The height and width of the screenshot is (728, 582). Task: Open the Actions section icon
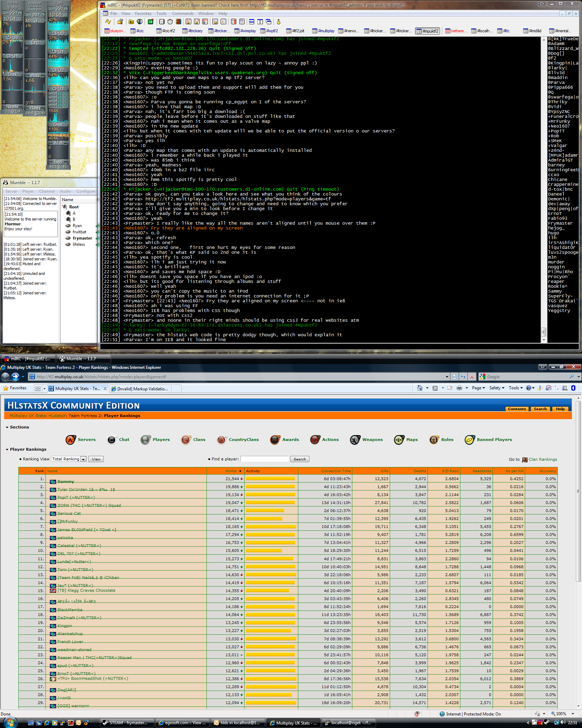315,440
